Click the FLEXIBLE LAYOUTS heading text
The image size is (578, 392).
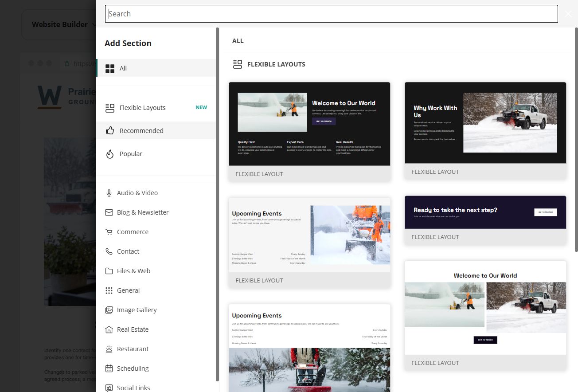click(x=276, y=64)
